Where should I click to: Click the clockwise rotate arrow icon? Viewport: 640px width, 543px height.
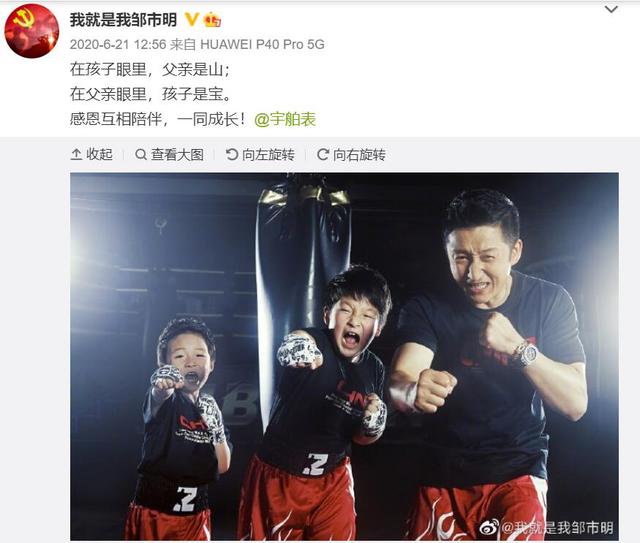click(323, 154)
